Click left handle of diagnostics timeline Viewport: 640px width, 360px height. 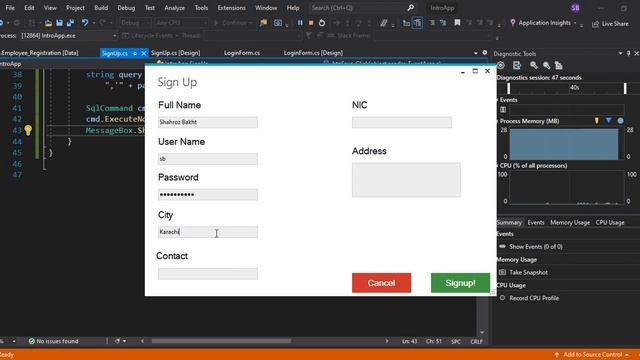click(x=508, y=88)
